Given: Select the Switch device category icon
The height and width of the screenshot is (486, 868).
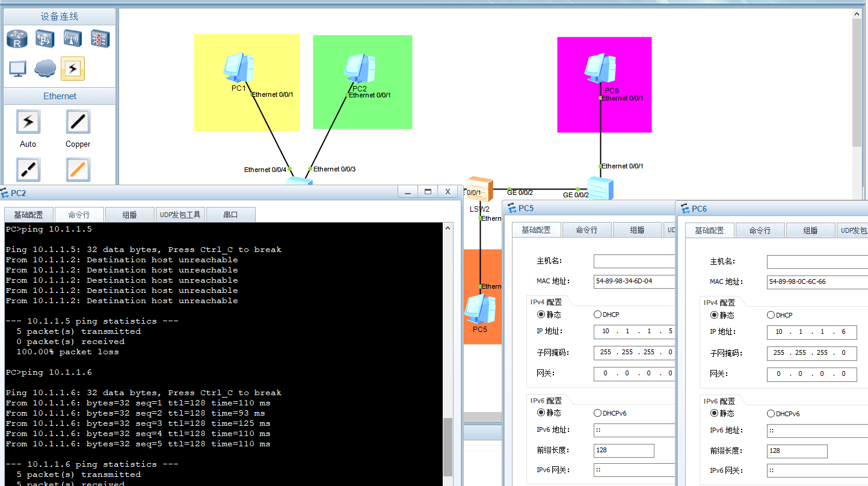Looking at the screenshot, I should click(x=45, y=39).
